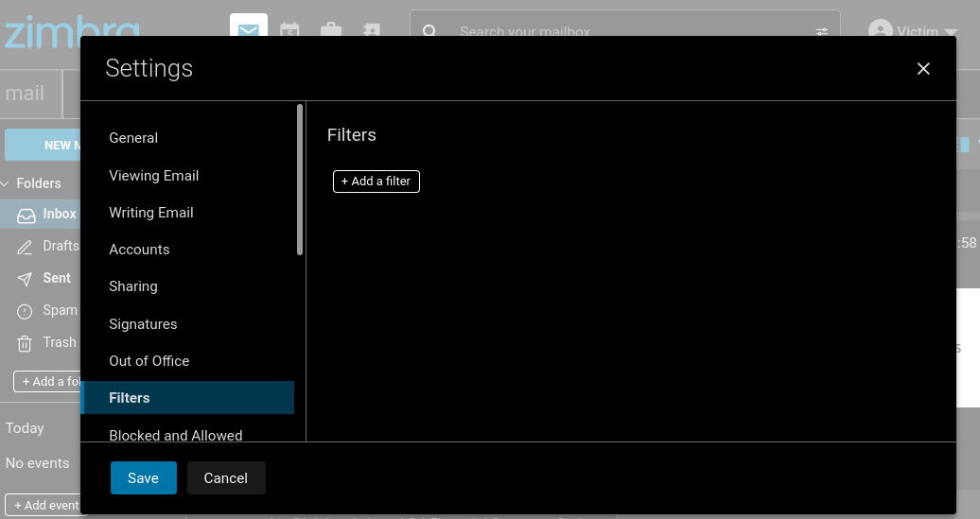Screen dimensions: 980x519
Task: Close the Settings dialog
Action: [x=923, y=69]
